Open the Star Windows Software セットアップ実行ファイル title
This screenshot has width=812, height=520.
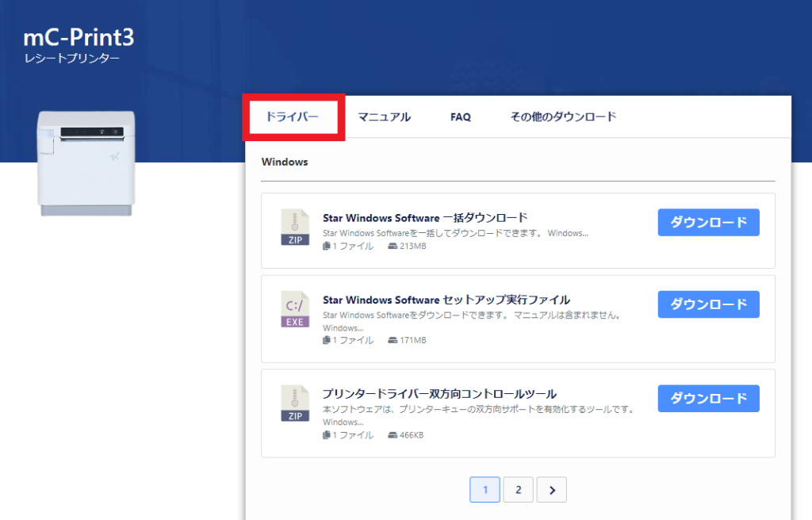pos(446,300)
